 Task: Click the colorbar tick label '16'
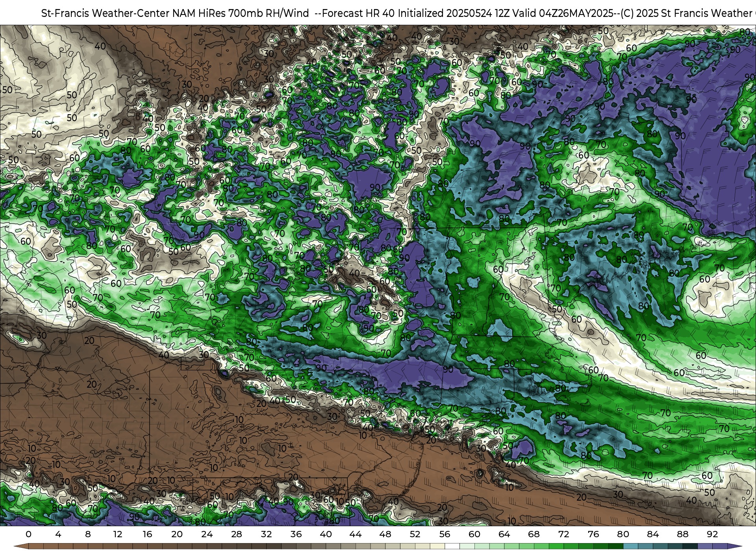(x=147, y=534)
